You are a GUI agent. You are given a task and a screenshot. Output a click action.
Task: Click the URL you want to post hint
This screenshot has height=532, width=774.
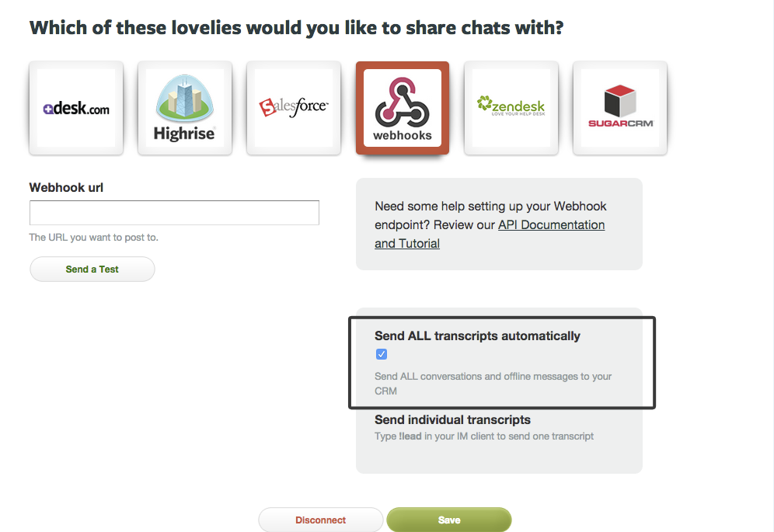tap(94, 238)
